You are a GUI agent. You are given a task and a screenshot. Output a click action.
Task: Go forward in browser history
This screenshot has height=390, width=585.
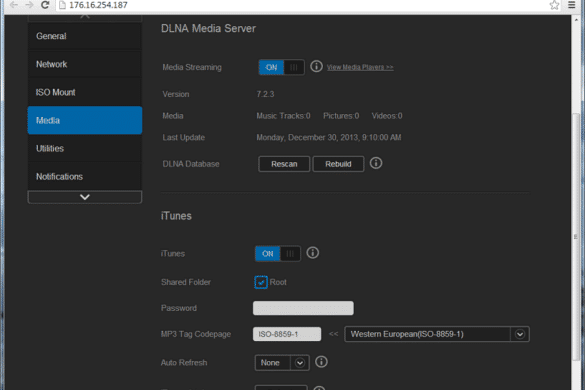(29, 5)
